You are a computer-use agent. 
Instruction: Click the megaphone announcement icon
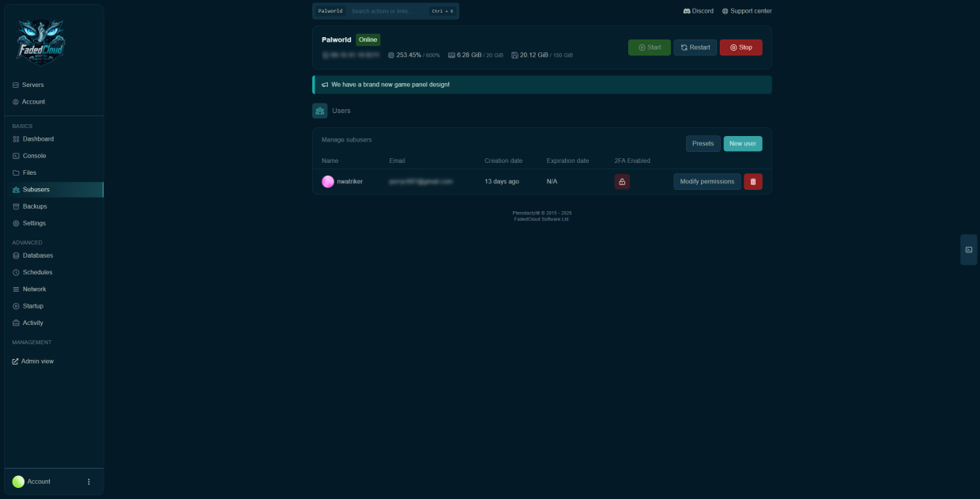325,85
